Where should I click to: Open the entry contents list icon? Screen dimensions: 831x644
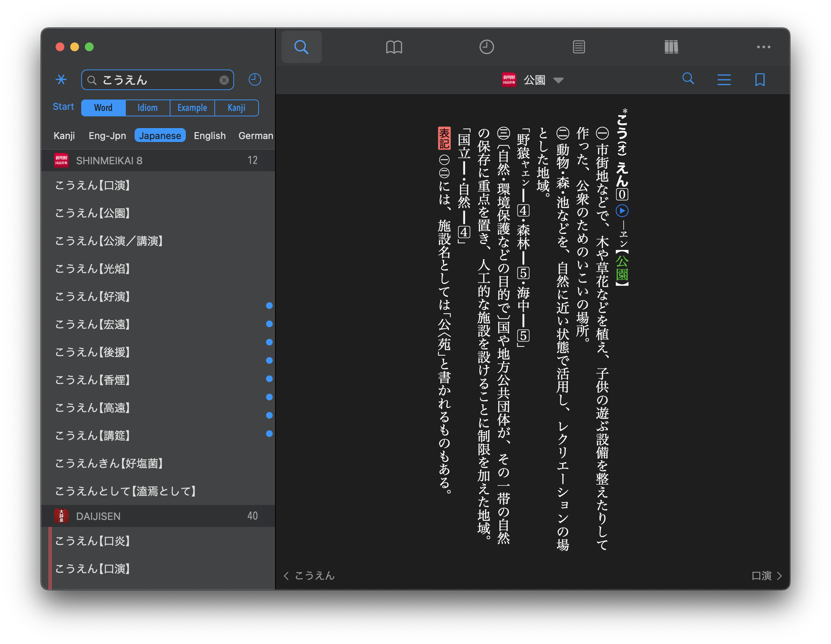point(724,79)
